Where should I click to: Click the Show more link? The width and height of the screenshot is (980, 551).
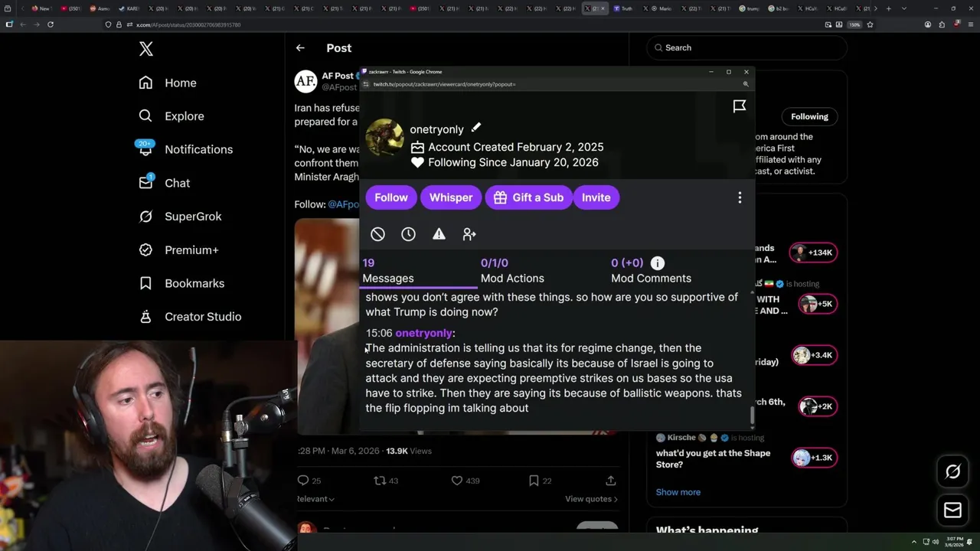pos(678,492)
